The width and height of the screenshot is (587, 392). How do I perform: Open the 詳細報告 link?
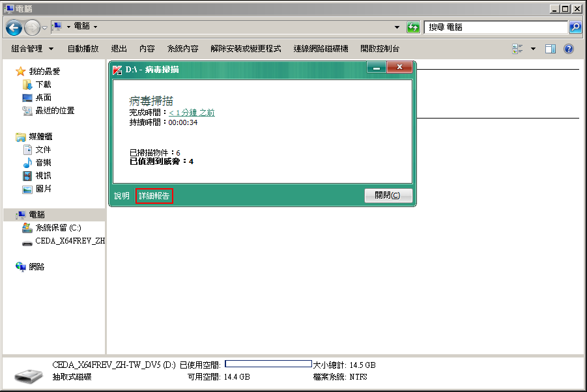[x=154, y=196]
